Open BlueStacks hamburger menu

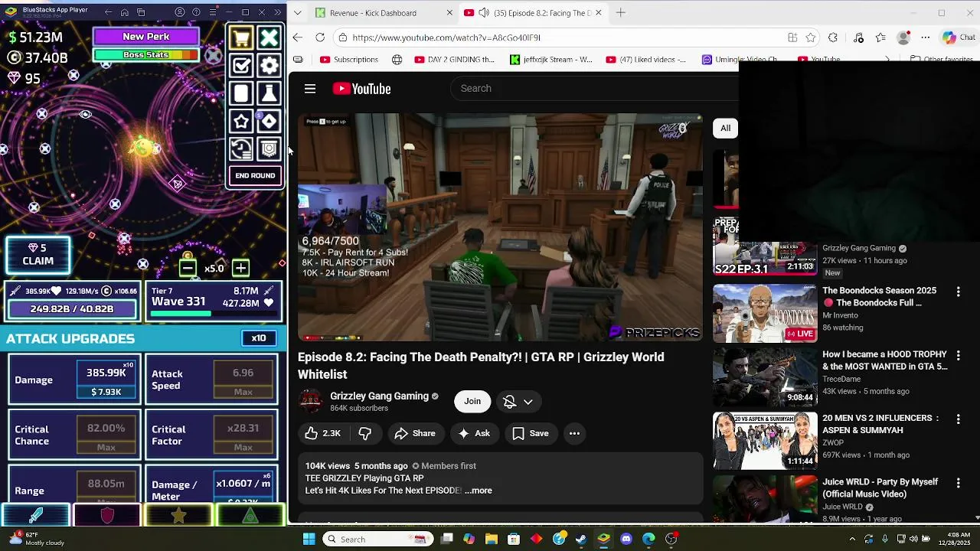pos(212,12)
